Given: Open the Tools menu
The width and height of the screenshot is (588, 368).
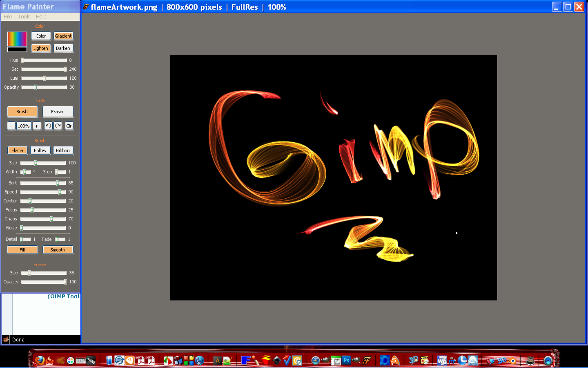Looking at the screenshot, I should point(24,17).
